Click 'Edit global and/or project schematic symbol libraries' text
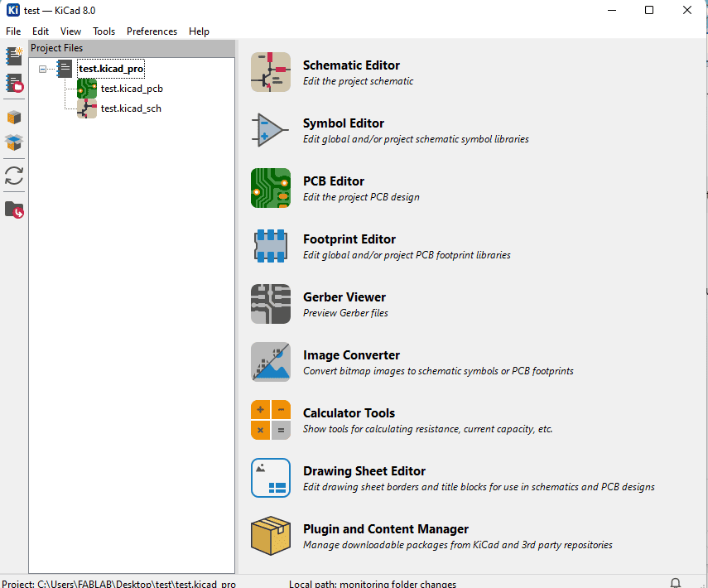Image resolution: width=708 pixels, height=588 pixels. click(416, 139)
